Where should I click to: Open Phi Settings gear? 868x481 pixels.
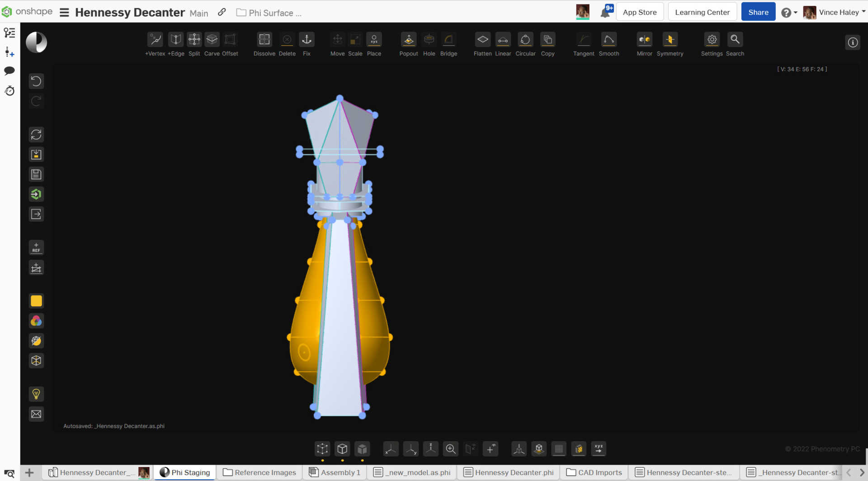tap(712, 44)
